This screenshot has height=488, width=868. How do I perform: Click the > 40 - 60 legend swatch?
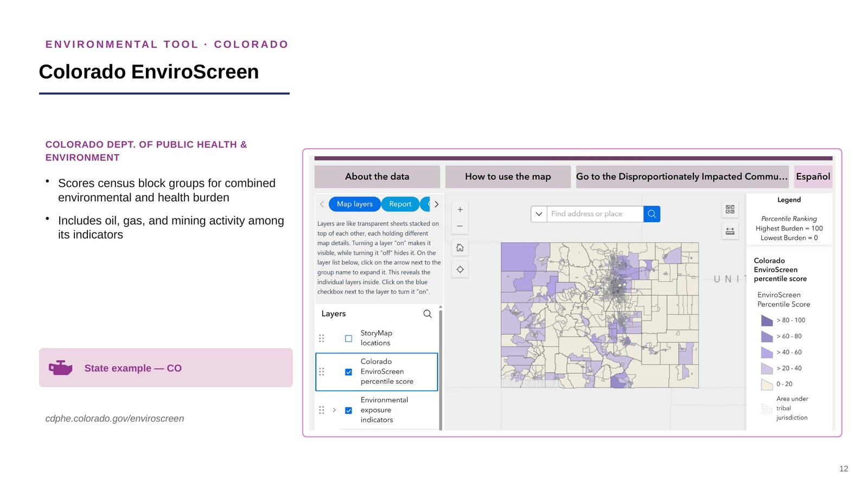tap(767, 352)
